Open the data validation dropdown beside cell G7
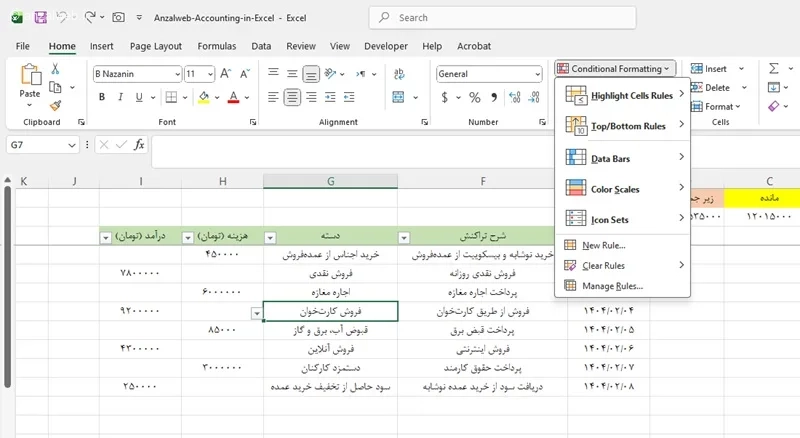Viewport: 800px width, 438px height. point(257,313)
